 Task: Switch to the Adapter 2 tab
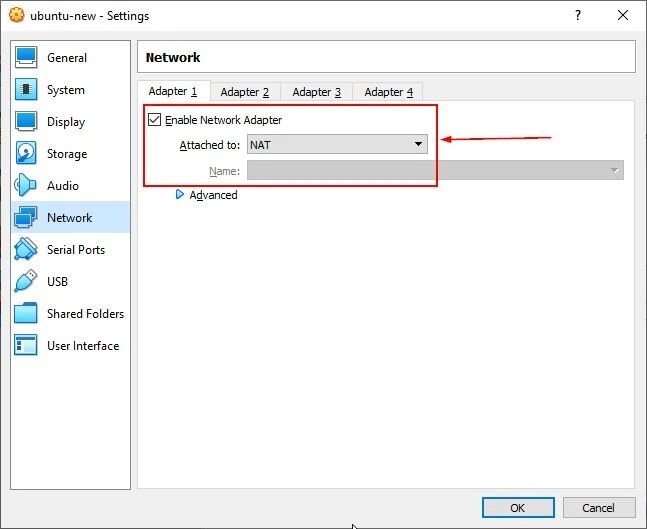[245, 92]
